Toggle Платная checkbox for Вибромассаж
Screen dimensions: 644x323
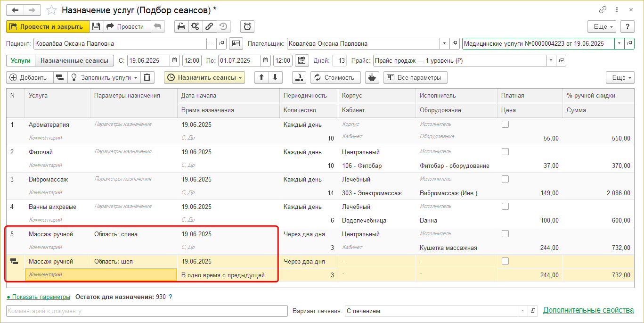pyautogui.click(x=505, y=179)
